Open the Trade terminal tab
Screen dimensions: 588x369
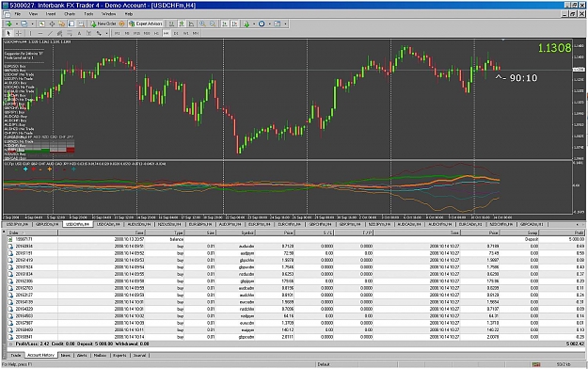(16, 355)
